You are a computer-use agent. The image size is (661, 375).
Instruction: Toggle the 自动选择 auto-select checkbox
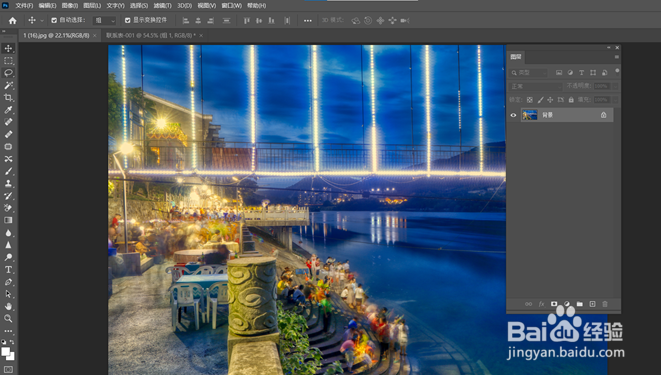(54, 20)
